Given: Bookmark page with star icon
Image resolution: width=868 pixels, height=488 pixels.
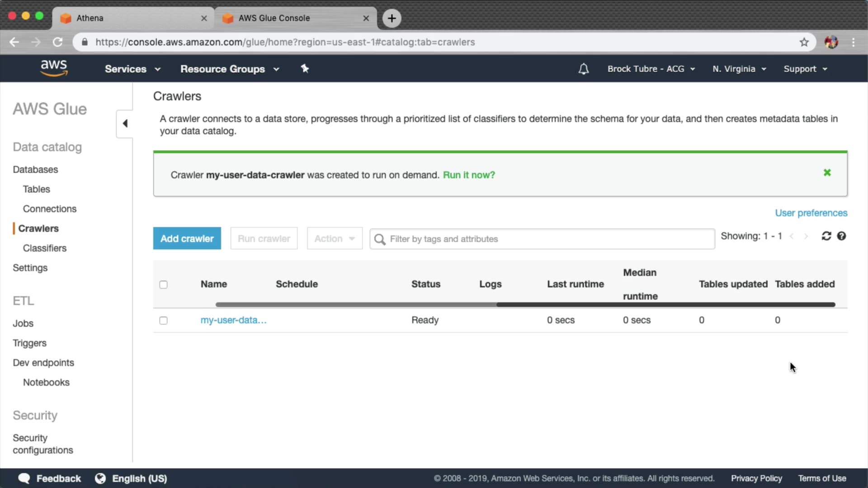Looking at the screenshot, I should [x=804, y=42].
